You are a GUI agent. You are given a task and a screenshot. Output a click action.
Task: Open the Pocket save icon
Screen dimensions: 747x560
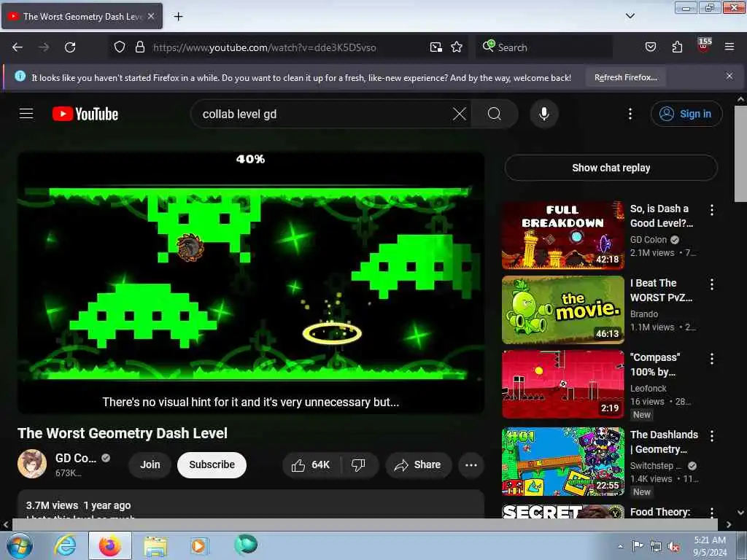point(650,47)
